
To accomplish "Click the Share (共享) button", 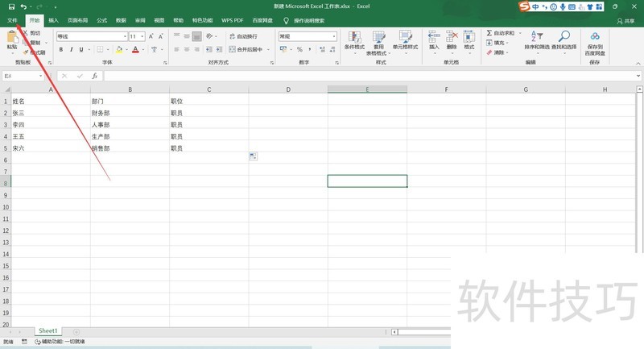I will pyautogui.click(x=626, y=21).
